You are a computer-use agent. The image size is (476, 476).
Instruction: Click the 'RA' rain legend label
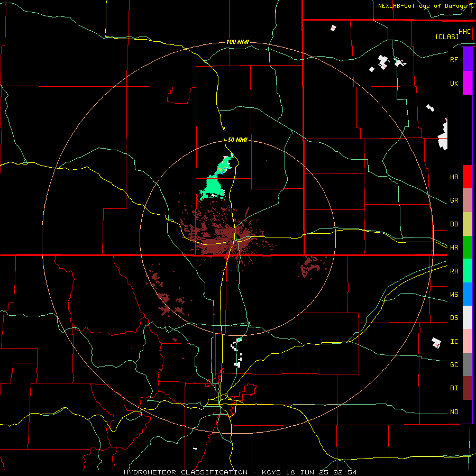click(454, 271)
